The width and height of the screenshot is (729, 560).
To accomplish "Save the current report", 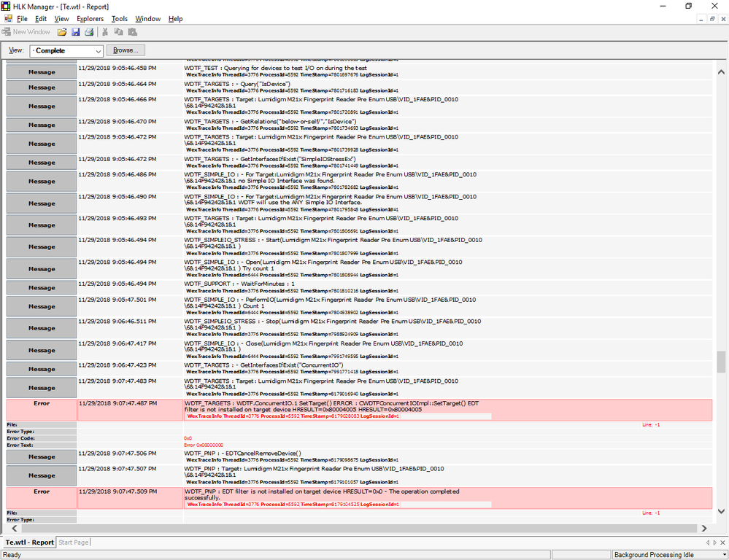I will click(x=75, y=31).
